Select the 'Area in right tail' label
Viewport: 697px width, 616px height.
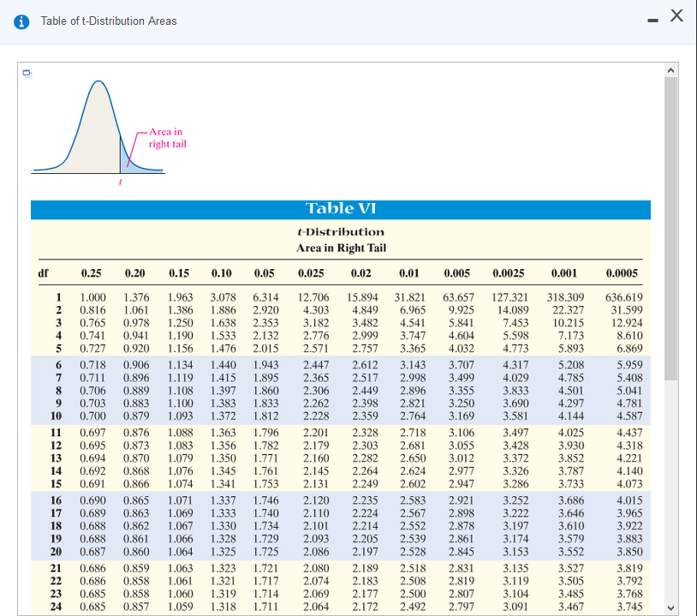point(167,138)
